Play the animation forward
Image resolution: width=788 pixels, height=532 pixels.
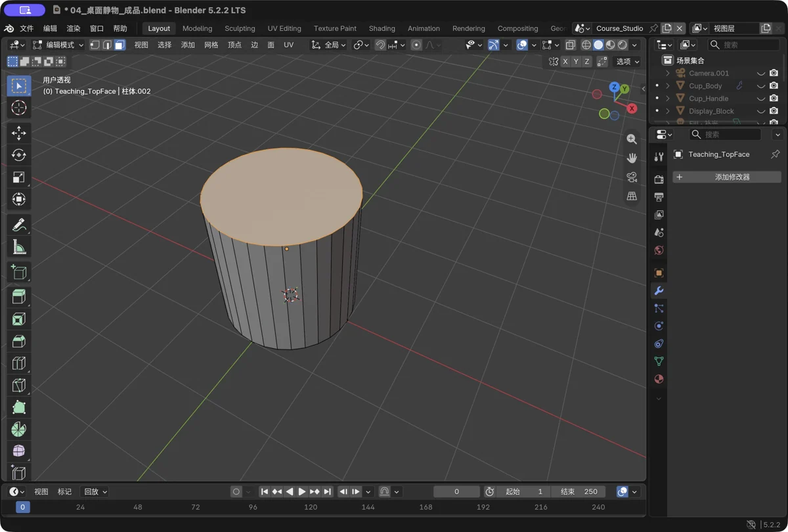coord(302,491)
